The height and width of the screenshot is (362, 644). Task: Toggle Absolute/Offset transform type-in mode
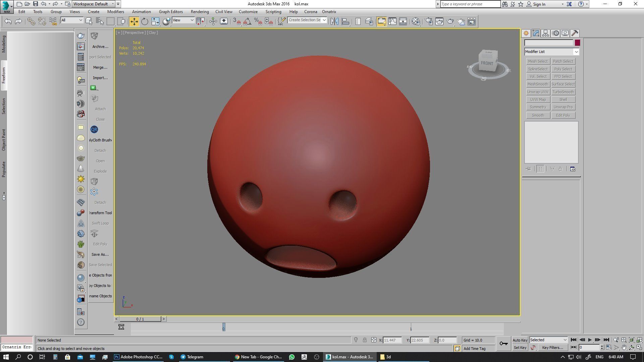pos(374,340)
